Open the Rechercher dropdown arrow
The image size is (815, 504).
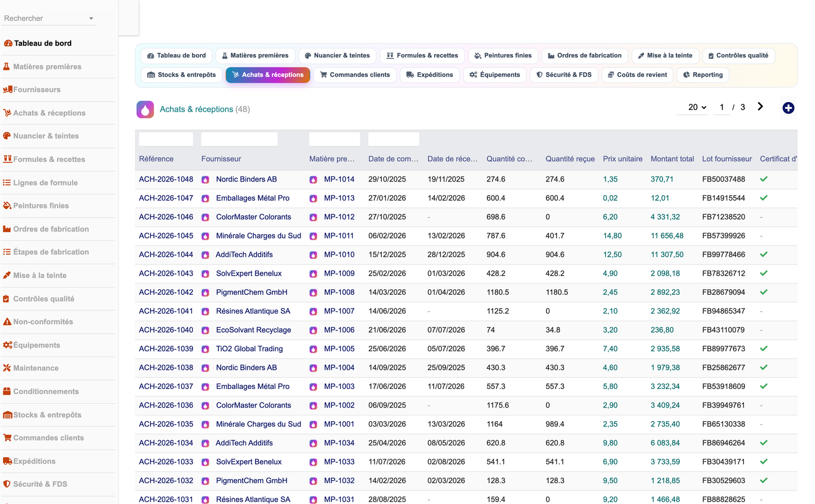click(x=91, y=19)
